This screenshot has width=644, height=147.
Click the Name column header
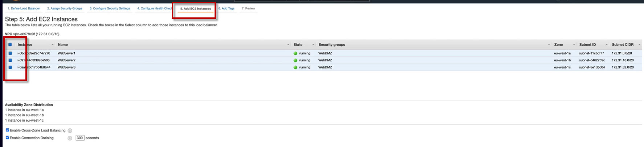[63, 45]
